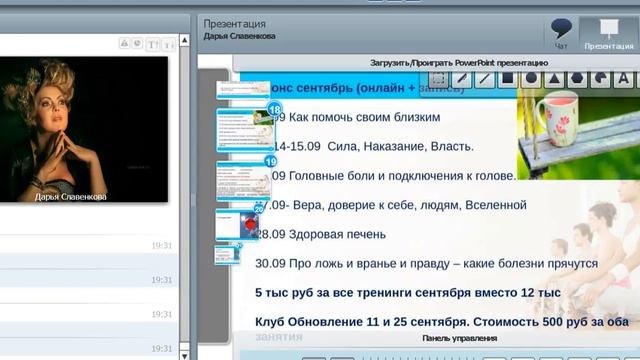The image size is (640, 360).
Task: Click chat scrollbar up arrow
Action: point(184,40)
